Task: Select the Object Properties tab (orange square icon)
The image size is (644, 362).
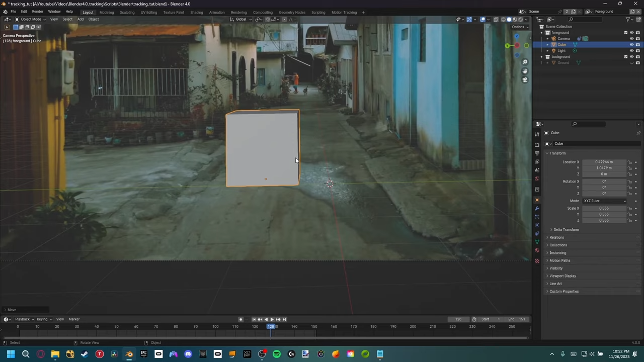Action: [x=537, y=201]
